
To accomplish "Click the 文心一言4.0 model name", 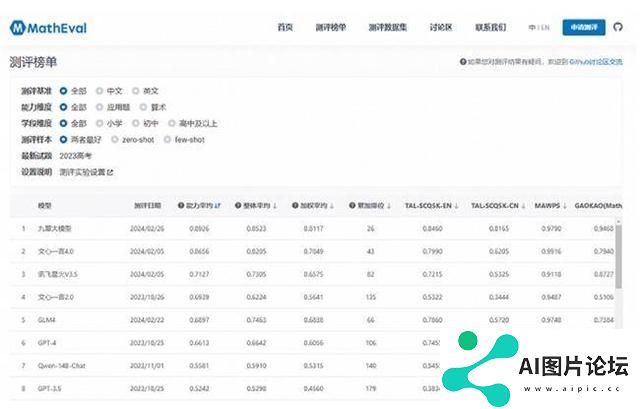I will pyautogui.click(x=56, y=251).
